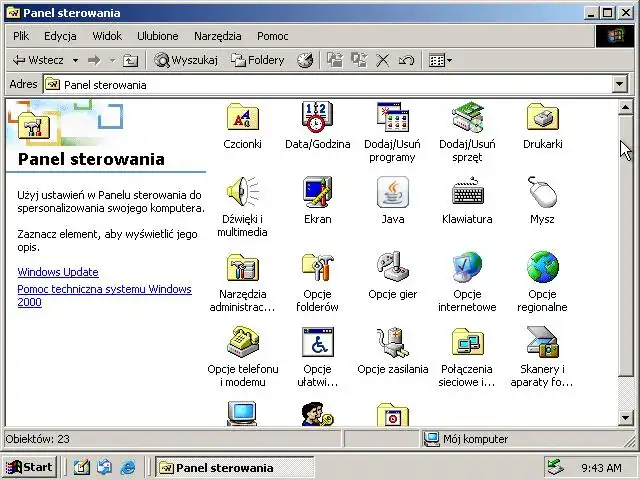The height and width of the screenshot is (480, 640).
Task: Open the Mysz mouse icon
Action: [542, 192]
